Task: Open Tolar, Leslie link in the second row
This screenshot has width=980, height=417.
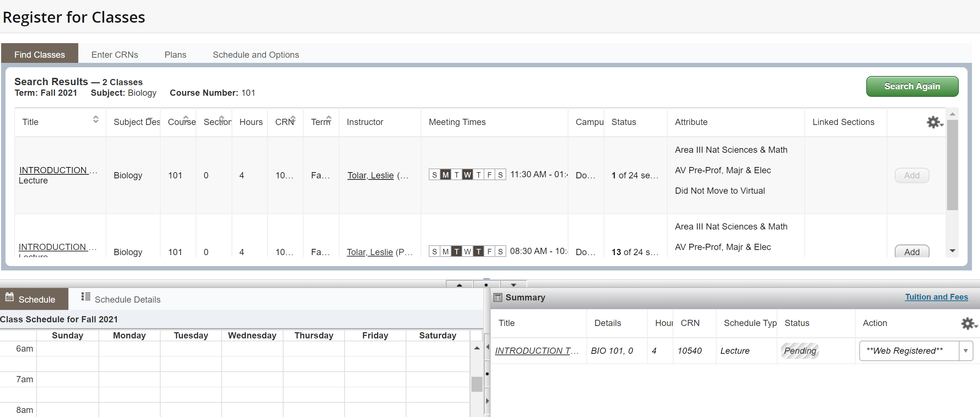Action: (x=369, y=252)
